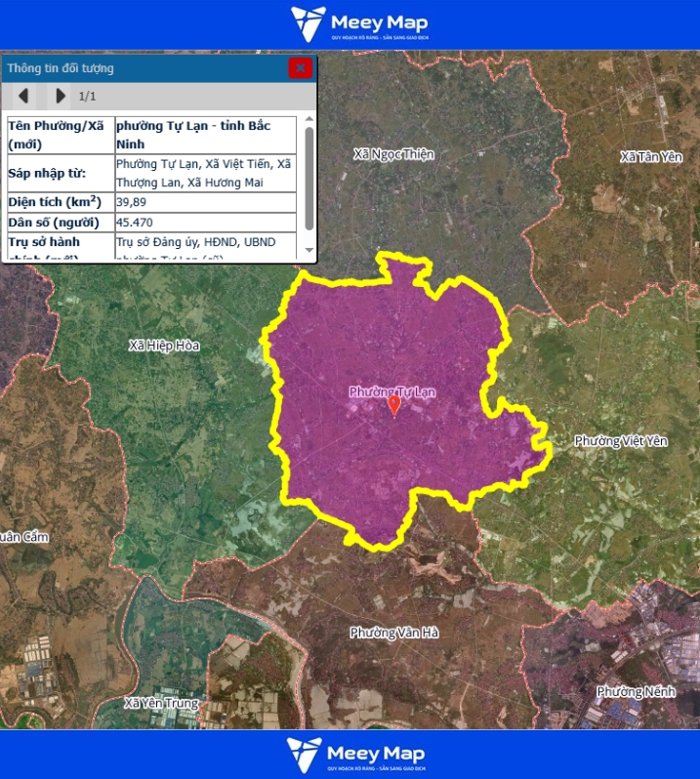The image size is (700, 779).
Task: Select Xã Tân Yên label on map
Action: tap(651, 157)
